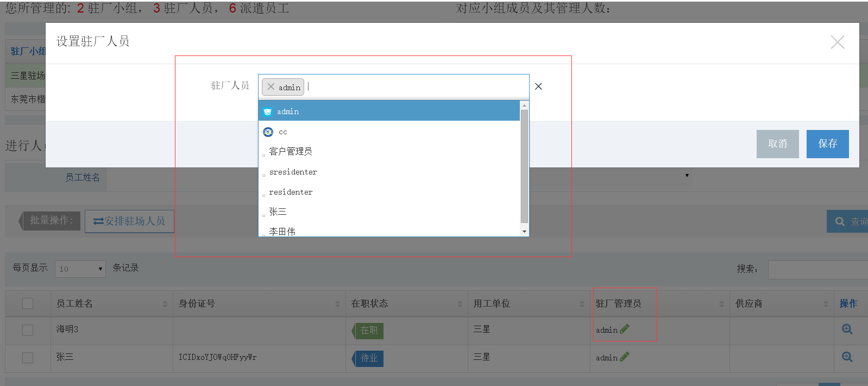Close the 设置驻厂人员 dialog
Image resolution: width=868 pixels, height=386 pixels.
[837, 42]
